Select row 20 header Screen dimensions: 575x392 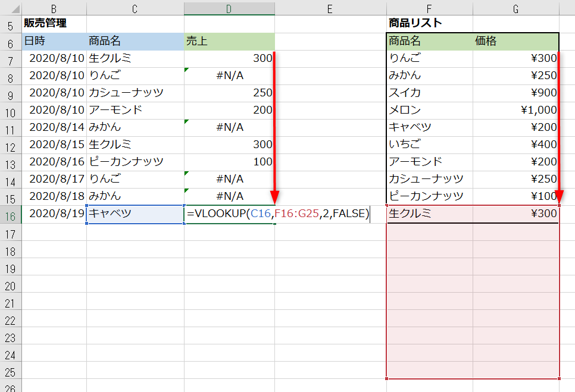[11, 286]
